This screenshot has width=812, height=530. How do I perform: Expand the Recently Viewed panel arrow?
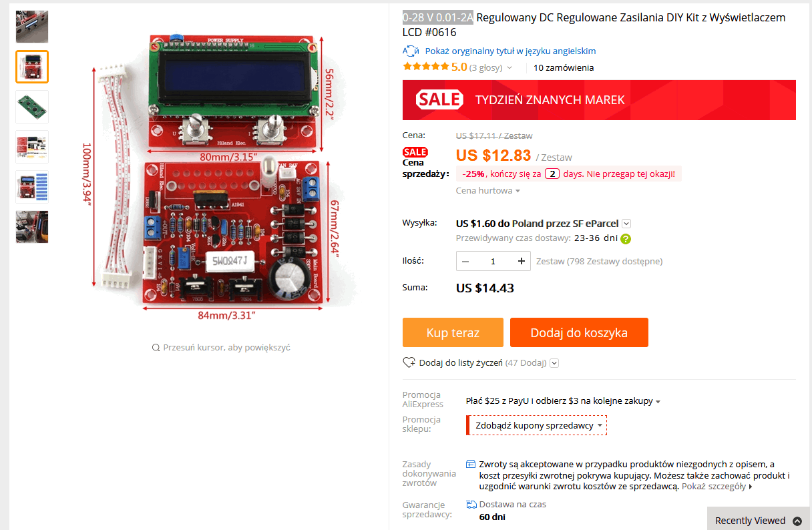797,521
